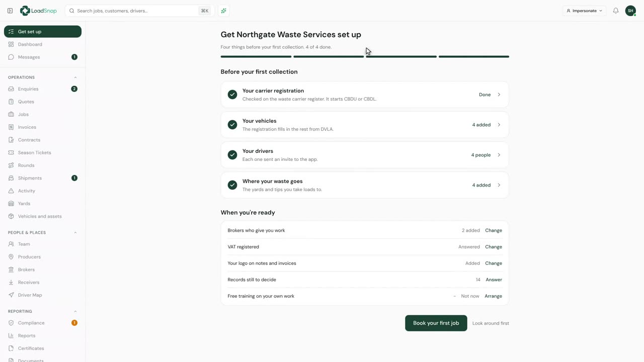This screenshot has width=644, height=362.
Task: Collapse the People & Places section
Action: coord(75,233)
